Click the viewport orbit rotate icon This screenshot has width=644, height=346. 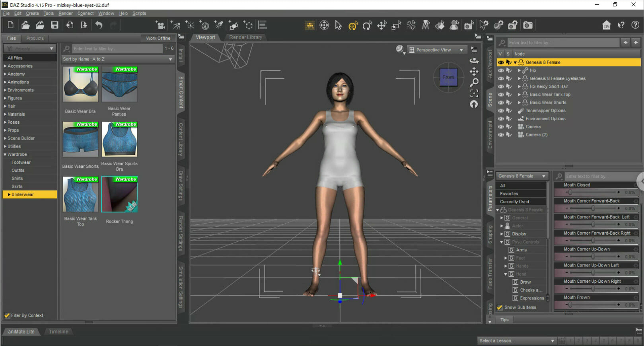click(474, 61)
